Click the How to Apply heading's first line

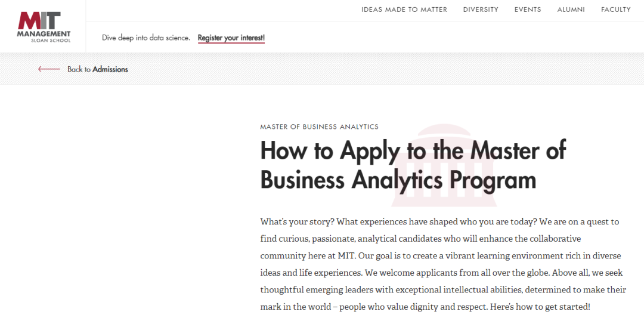click(413, 151)
